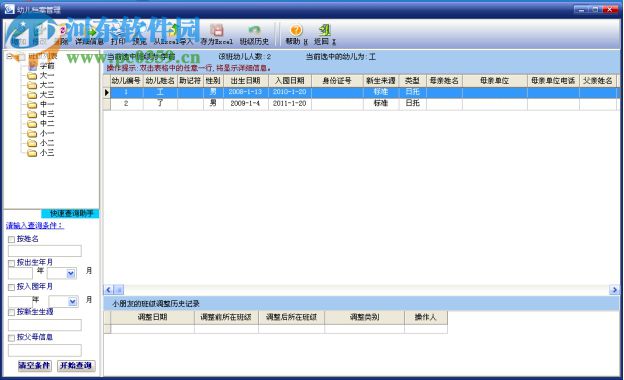Click the 调整前所在班级 history column header

[x=226, y=318]
